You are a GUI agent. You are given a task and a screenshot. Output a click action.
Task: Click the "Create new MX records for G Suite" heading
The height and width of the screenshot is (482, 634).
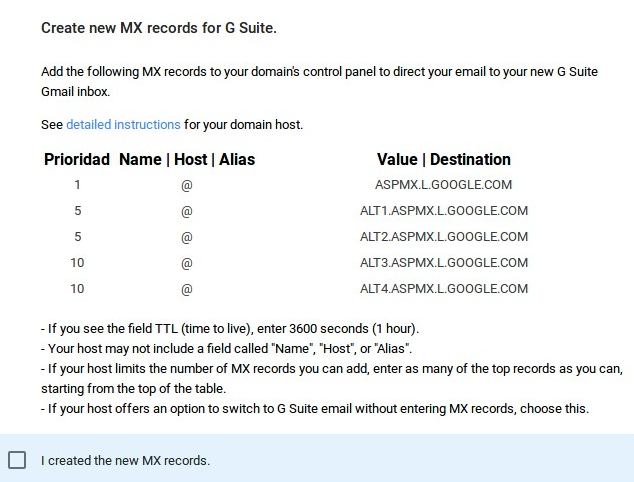(x=159, y=28)
